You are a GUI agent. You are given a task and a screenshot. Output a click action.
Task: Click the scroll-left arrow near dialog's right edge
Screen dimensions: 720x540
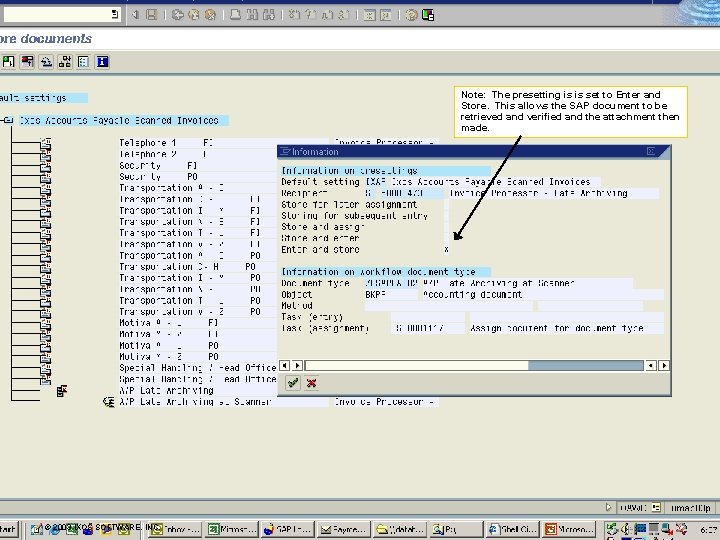pos(651,366)
